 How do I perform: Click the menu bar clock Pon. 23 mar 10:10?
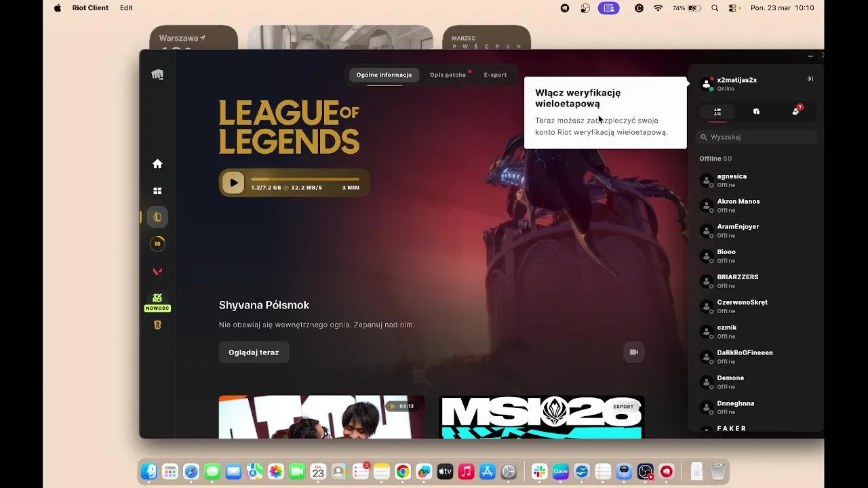pyautogui.click(x=783, y=8)
